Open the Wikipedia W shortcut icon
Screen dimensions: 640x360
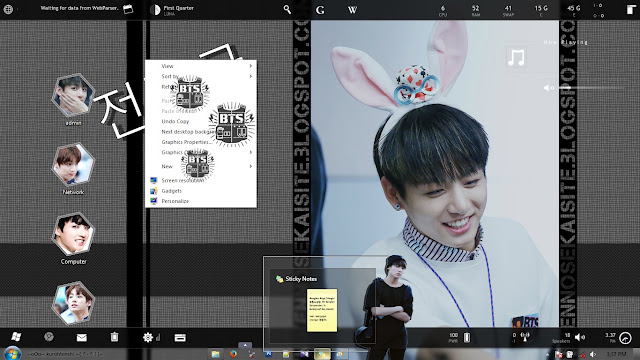point(352,10)
